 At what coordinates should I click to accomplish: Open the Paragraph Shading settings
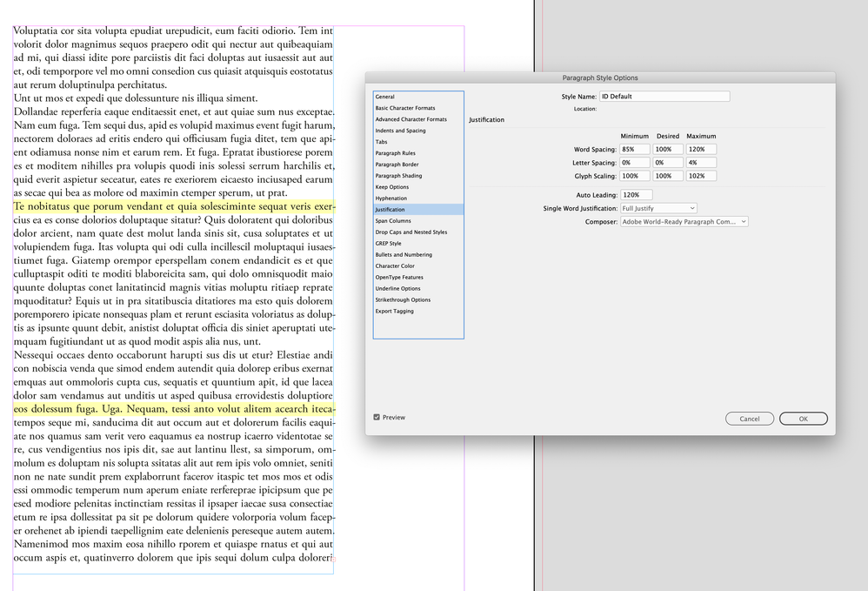397,175
